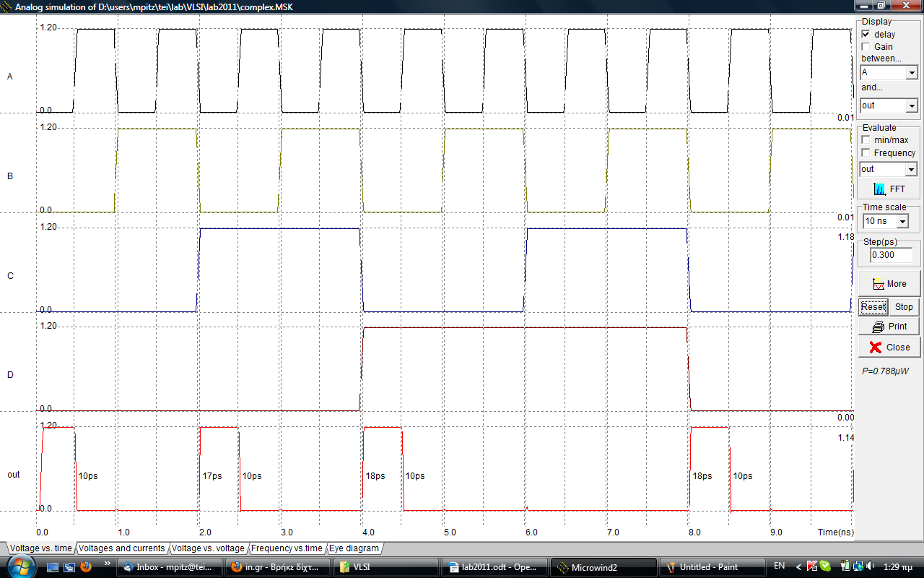Click the Show Desktop quick launch icon

(x=53, y=567)
